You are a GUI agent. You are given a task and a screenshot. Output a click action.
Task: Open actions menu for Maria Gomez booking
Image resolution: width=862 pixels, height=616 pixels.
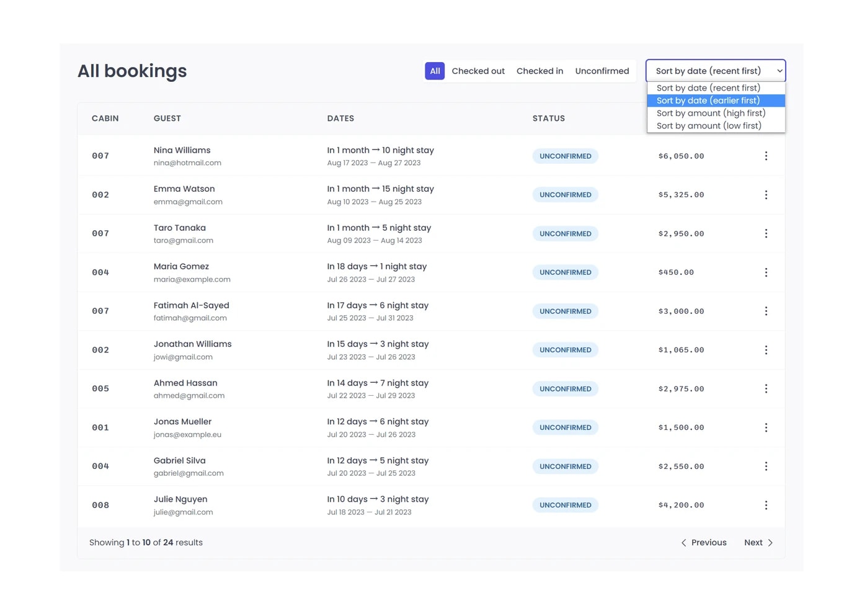pos(766,272)
